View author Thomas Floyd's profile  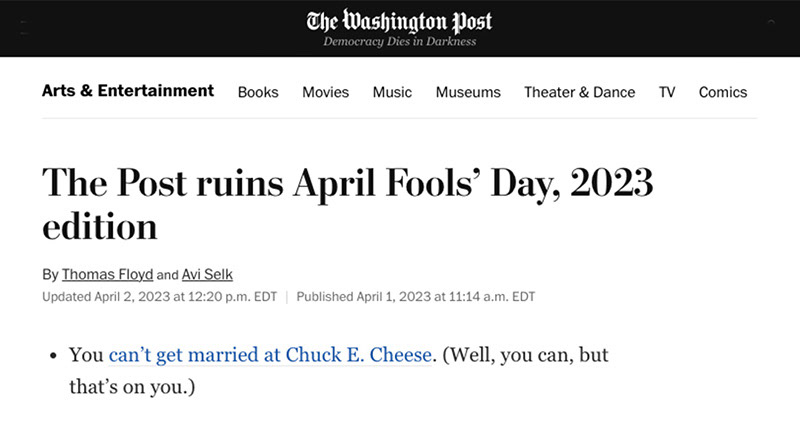coord(108,274)
